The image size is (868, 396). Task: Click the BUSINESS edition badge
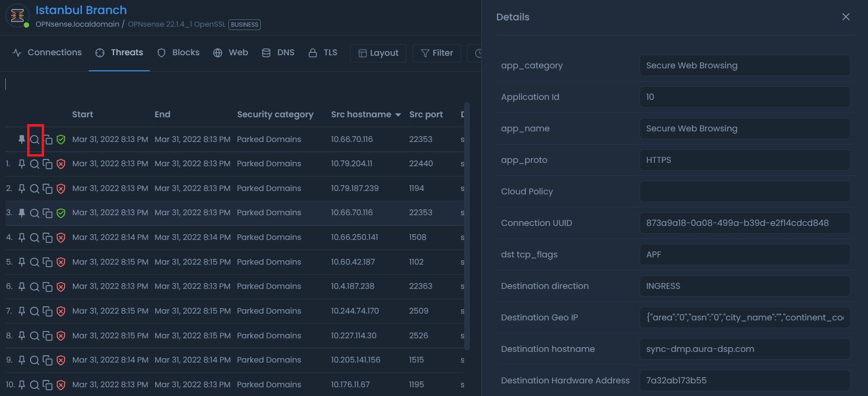[244, 25]
